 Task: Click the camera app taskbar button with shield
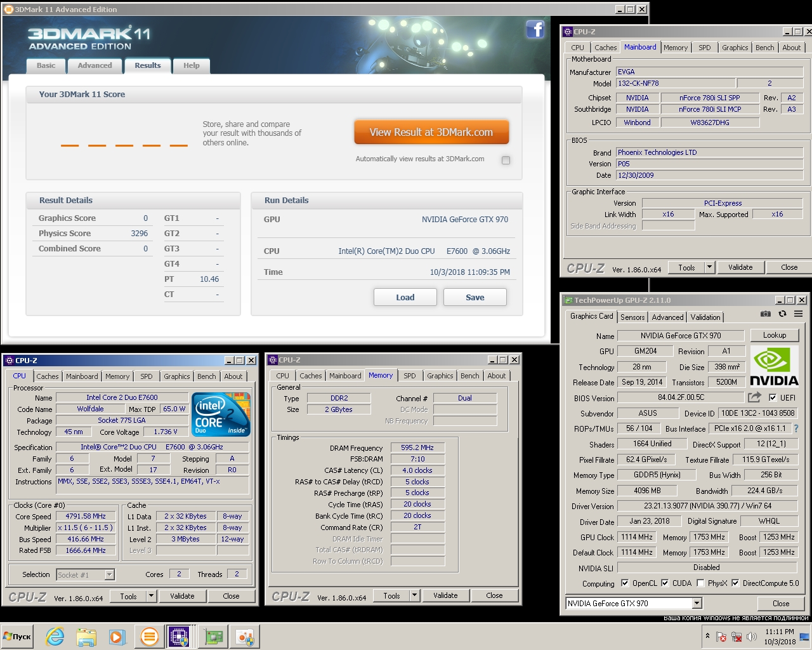245,636
